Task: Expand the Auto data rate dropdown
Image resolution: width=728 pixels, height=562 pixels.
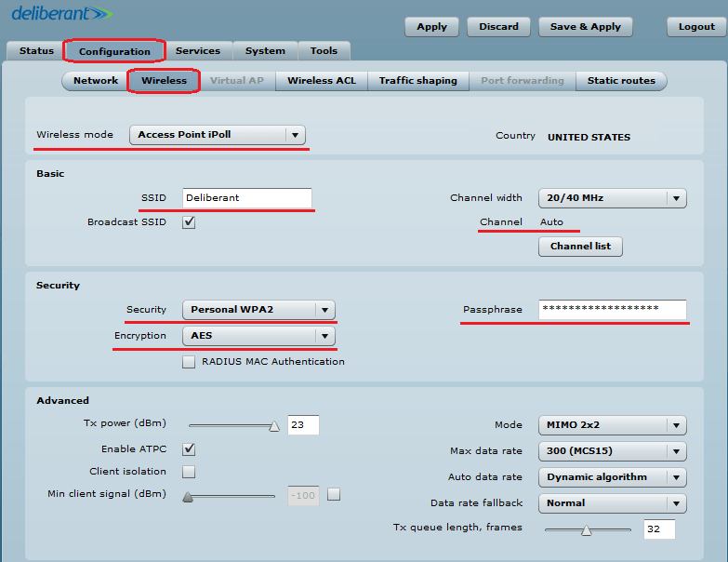Action: (x=613, y=477)
